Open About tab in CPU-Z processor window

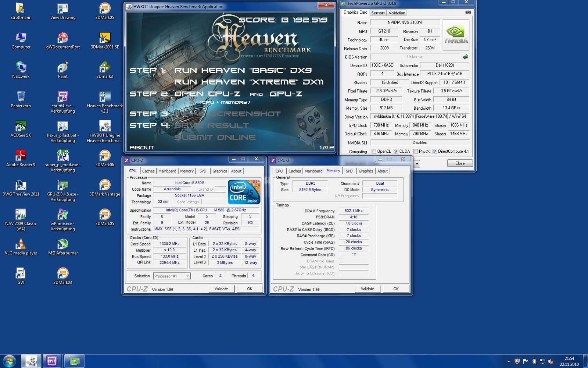pyautogui.click(x=236, y=171)
